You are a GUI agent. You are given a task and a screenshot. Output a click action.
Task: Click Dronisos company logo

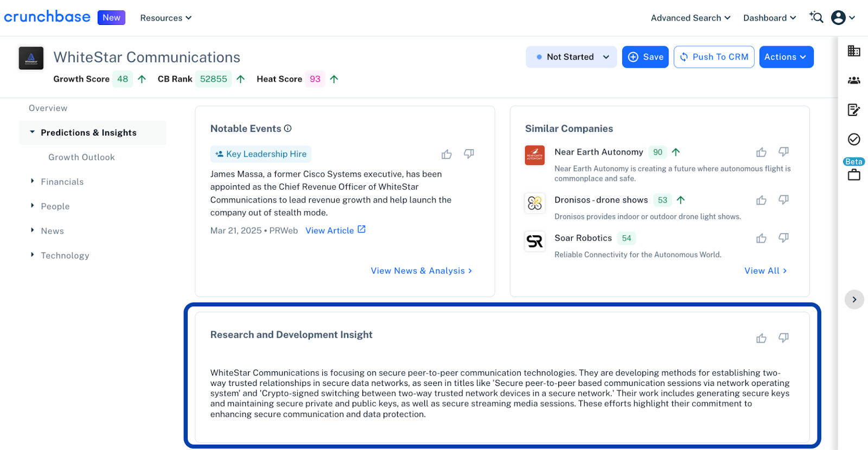[x=535, y=203]
